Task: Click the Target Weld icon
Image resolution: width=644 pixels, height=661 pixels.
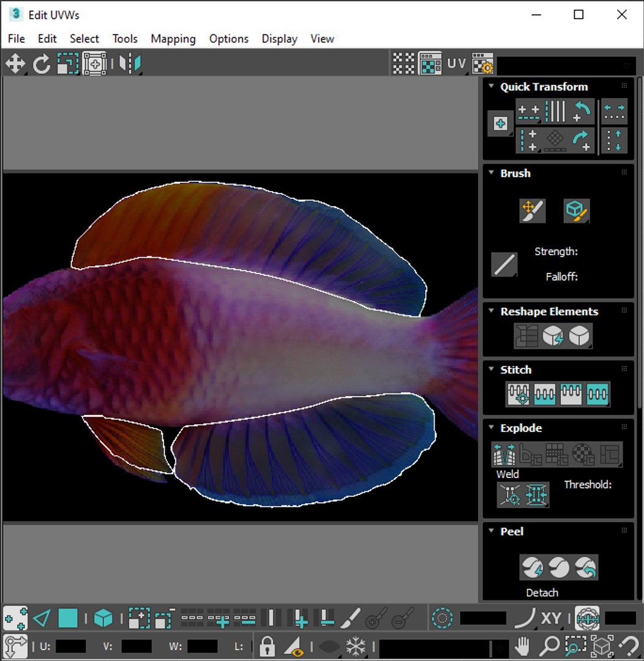Action: [510, 495]
